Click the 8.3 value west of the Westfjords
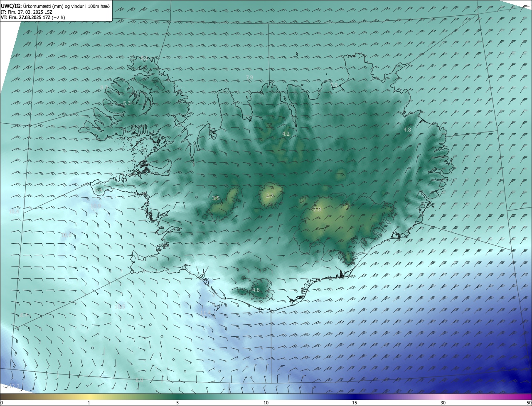 pos(104,87)
